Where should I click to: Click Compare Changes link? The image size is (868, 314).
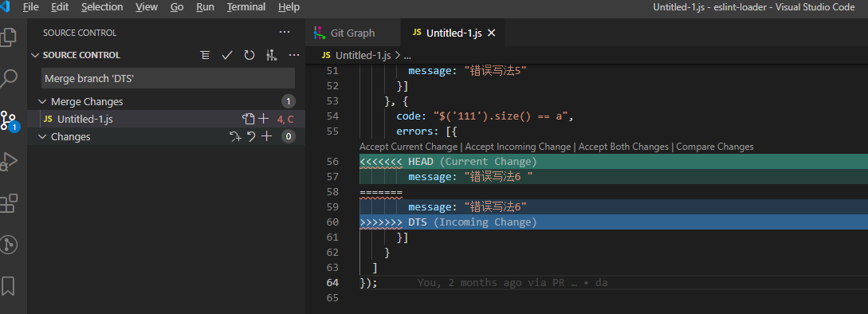[x=715, y=147]
